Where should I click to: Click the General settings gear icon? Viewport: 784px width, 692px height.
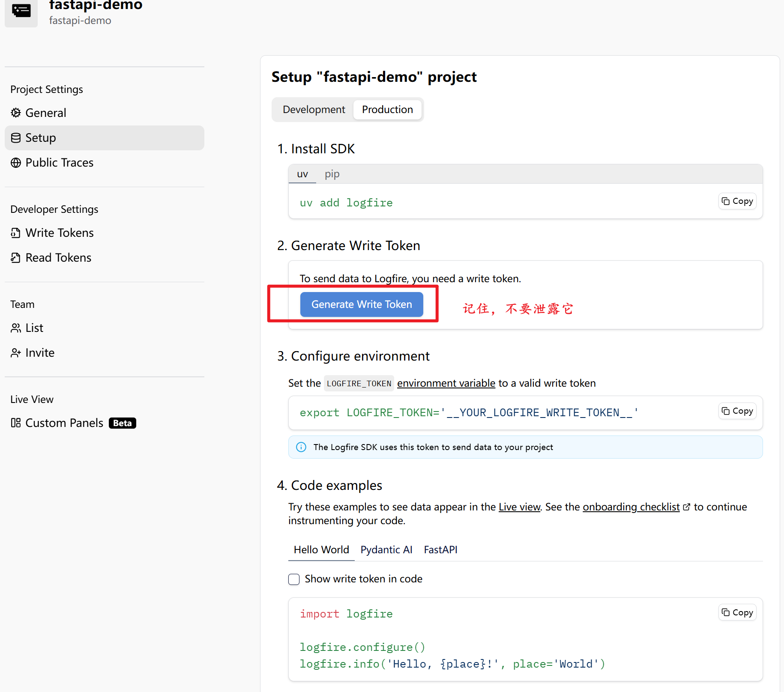pyautogui.click(x=16, y=113)
